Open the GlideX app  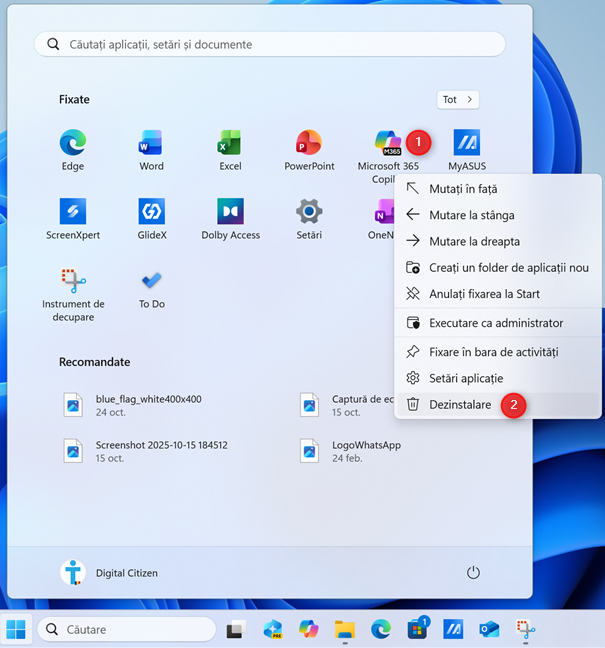tap(151, 219)
